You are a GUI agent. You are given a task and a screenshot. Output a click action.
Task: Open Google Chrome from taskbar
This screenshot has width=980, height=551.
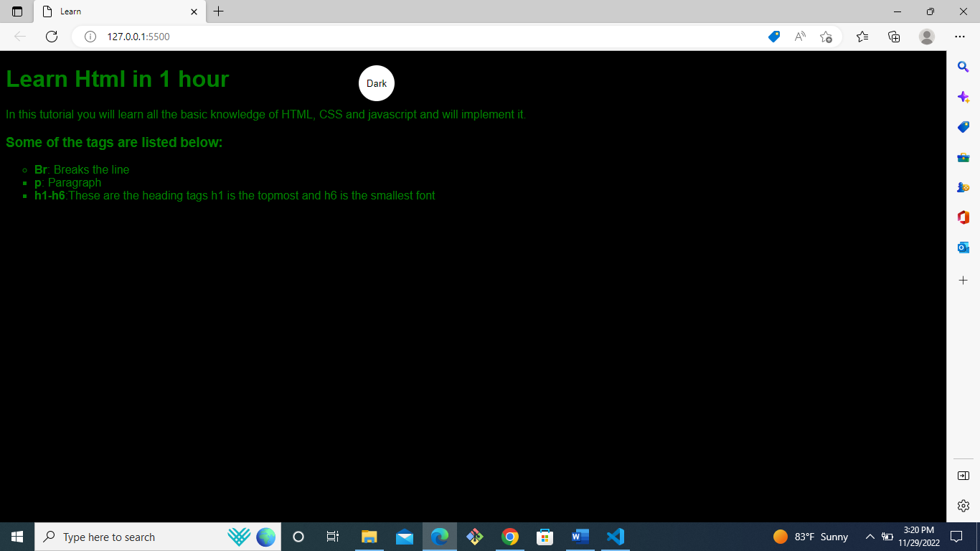pyautogui.click(x=510, y=537)
